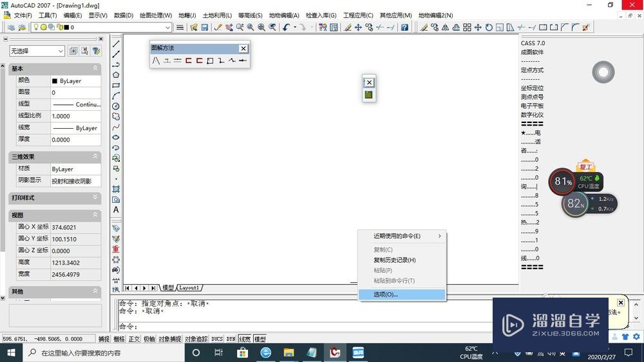Open the layer dropdown list
644x362 pixels.
pyautogui.click(x=167, y=27)
